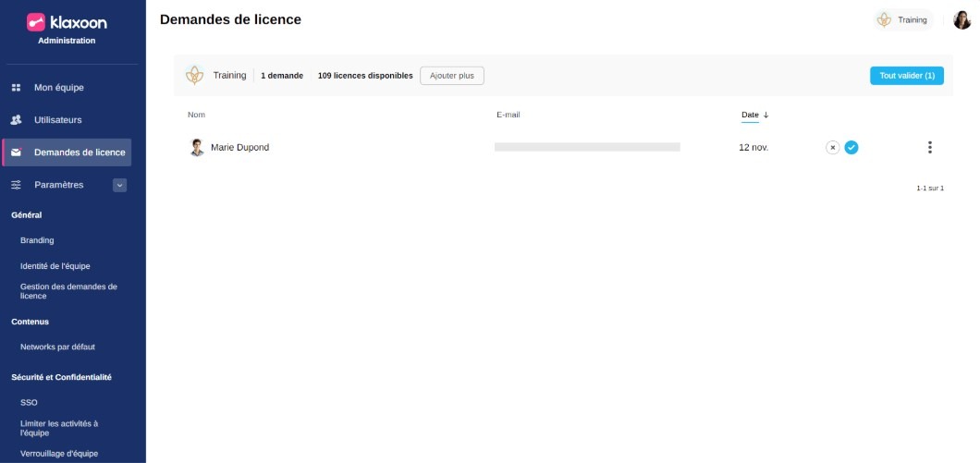980x463 pixels.
Task: Approve Marie Dupond's request with checkmark
Action: click(x=851, y=147)
